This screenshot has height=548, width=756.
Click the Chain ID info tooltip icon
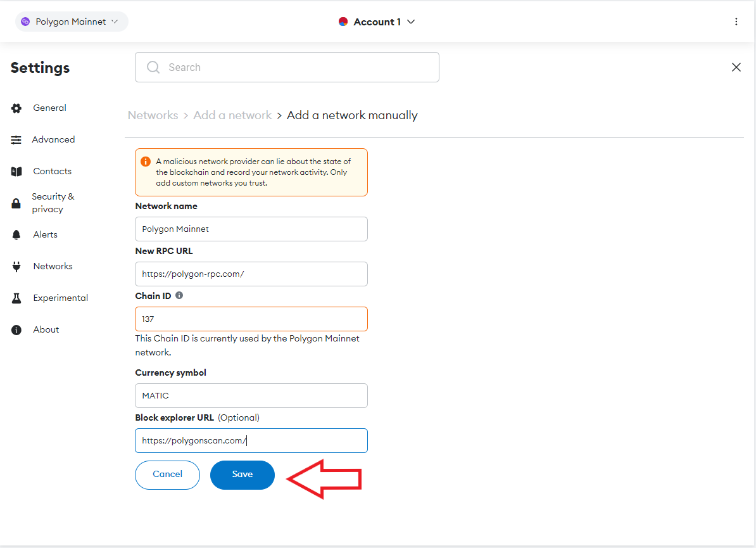click(x=179, y=295)
